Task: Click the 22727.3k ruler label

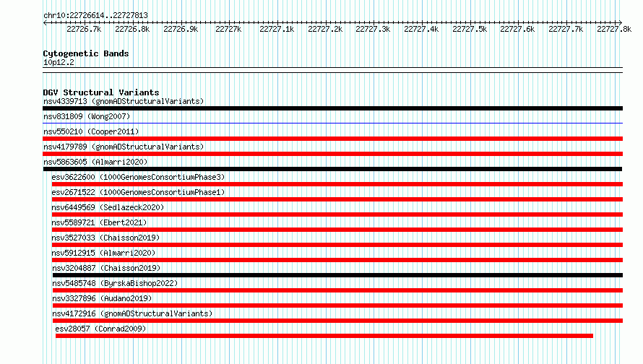Action: point(374,29)
